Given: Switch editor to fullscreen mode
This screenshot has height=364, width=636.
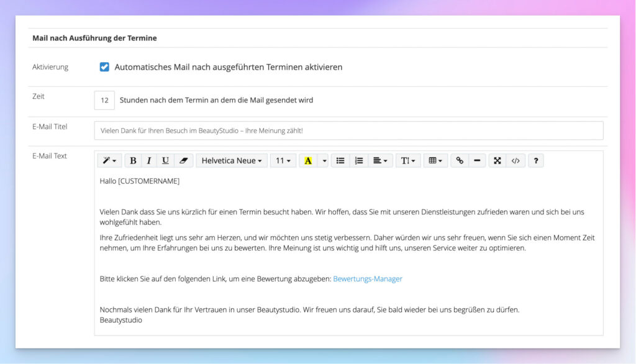Looking at the screenshot, I should 497,160.
